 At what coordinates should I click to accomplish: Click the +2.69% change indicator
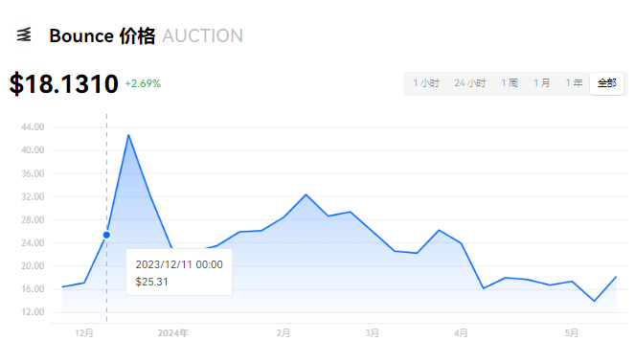coord(143,83)
